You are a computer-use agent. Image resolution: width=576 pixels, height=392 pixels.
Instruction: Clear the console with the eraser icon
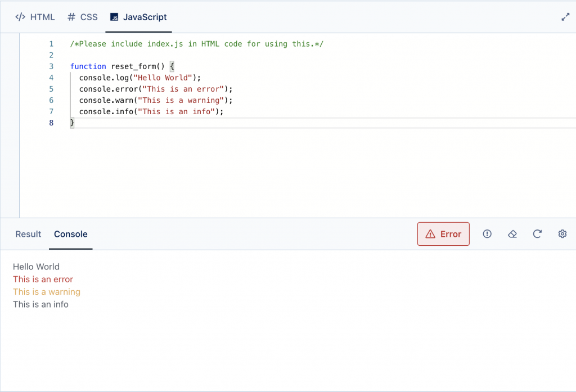click(x=512, y=234)
